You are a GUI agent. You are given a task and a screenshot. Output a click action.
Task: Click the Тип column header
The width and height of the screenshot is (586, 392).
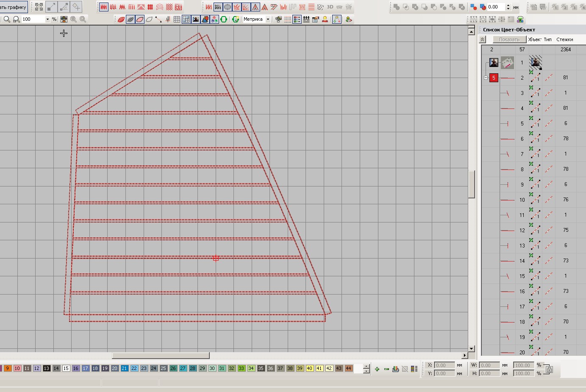[548, 39]
